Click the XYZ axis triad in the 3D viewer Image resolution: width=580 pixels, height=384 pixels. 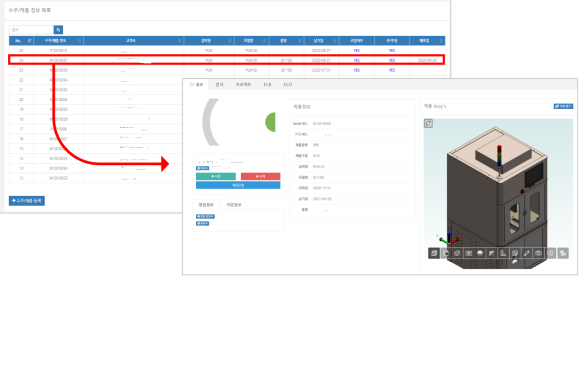448,238
